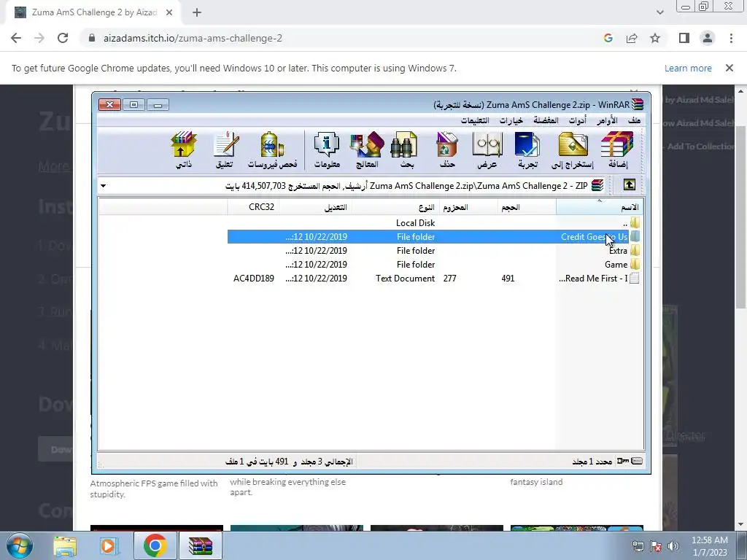Open Windows Media Player taskbar icon

pyautogui.click(x=109, y=545)
